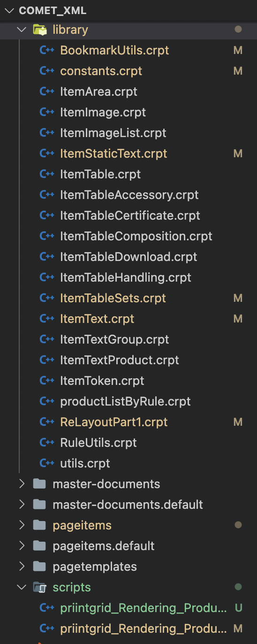Image resolution: width=257 pixels, height=644 pixels.
Task: Select ItemImageList.crpt file
Action: 113,133
